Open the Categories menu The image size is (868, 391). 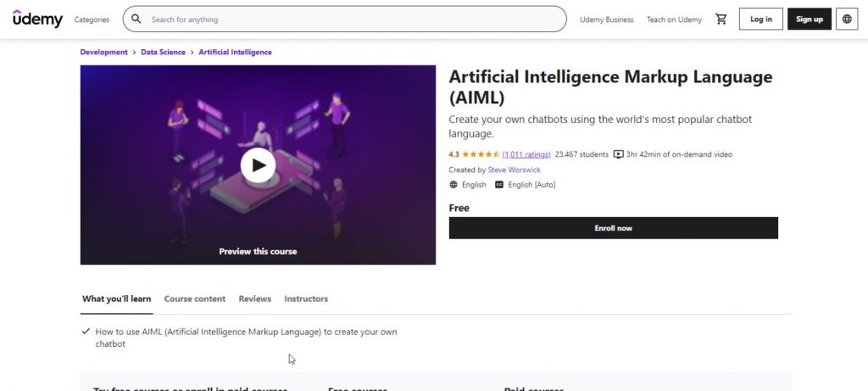coord(92,20)
